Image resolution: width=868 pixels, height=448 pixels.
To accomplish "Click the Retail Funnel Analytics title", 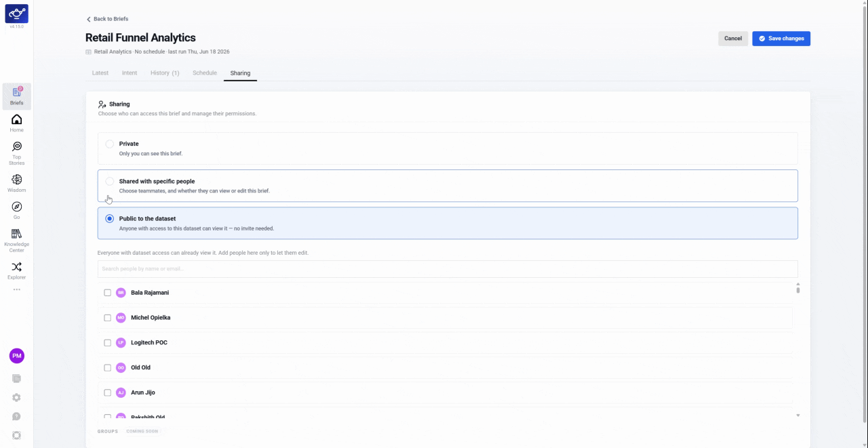I will point(140,38).
